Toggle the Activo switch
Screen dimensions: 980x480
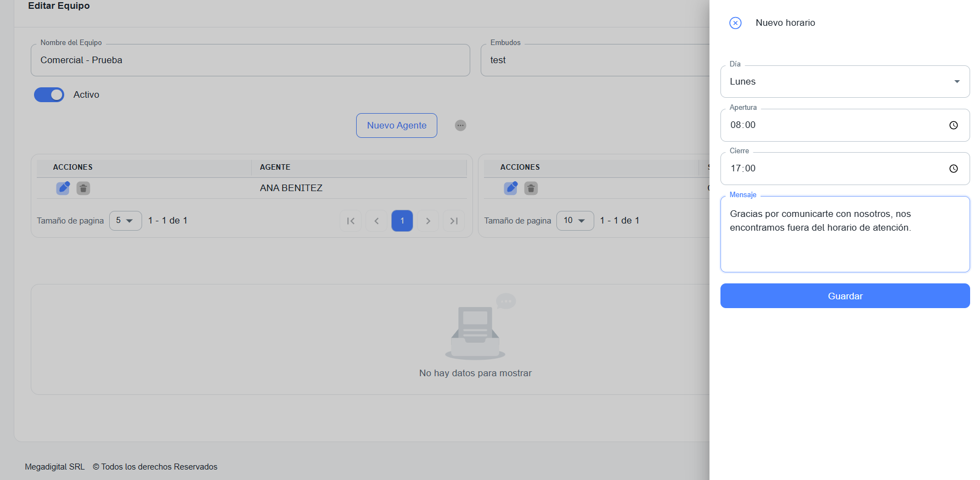point(49,95)
